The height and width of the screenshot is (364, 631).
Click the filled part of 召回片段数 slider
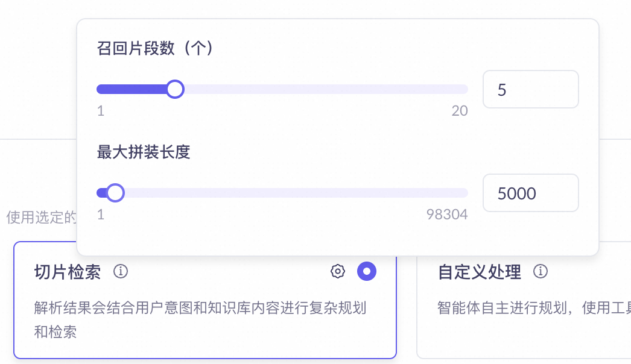pos(132,89)
